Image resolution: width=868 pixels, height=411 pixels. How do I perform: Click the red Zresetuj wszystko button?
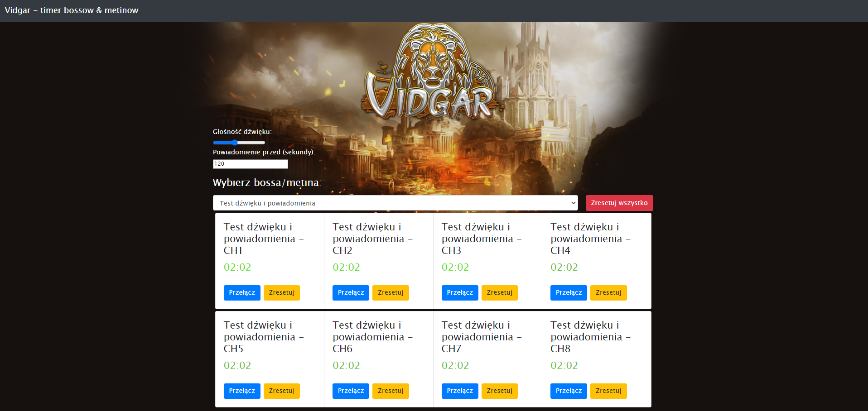pyautogui.click(x=619, y=203)
